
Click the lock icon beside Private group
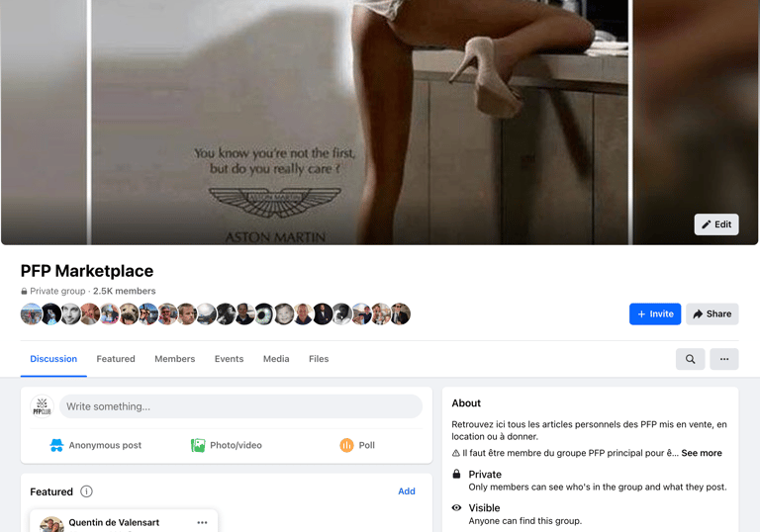pos(24,291)
